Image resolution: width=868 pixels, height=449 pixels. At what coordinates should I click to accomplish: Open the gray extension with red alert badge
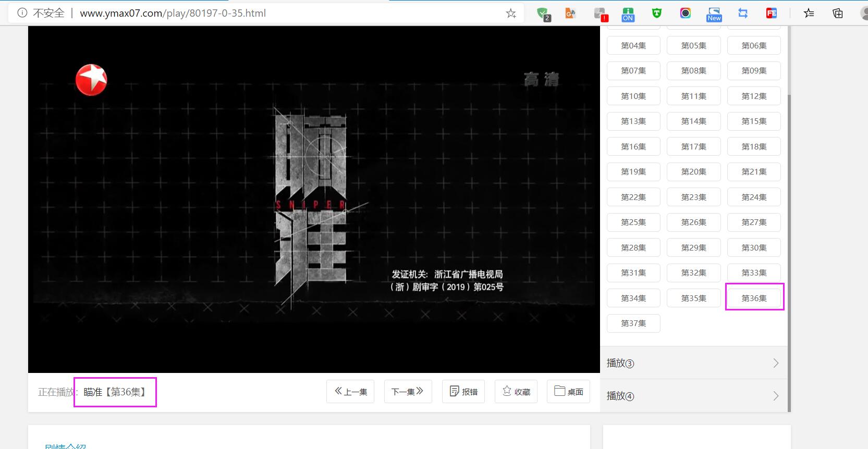[x=601, y=14]
